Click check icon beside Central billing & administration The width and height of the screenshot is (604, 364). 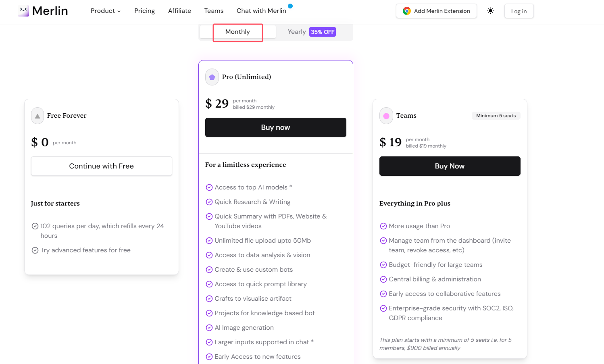(x=383, y=279)
